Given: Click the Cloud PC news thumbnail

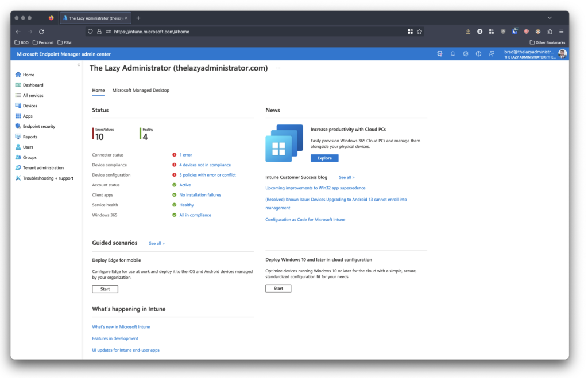Looking at the screenshot, I should pyautogui.click(x=284, y=143).
